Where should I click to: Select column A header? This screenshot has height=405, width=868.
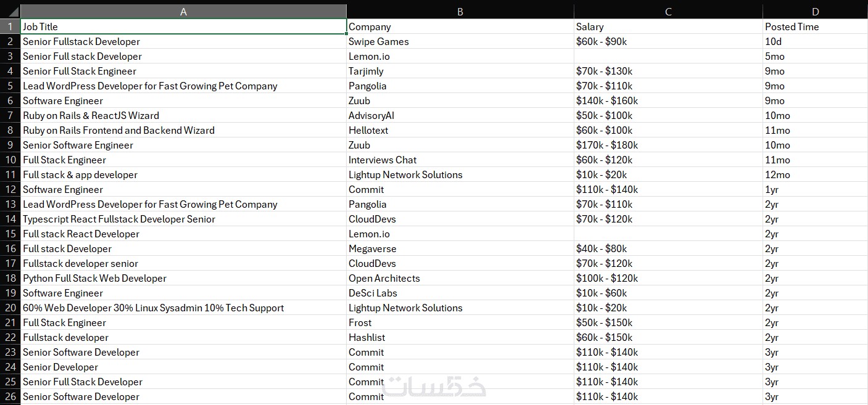tap(183, 12)
